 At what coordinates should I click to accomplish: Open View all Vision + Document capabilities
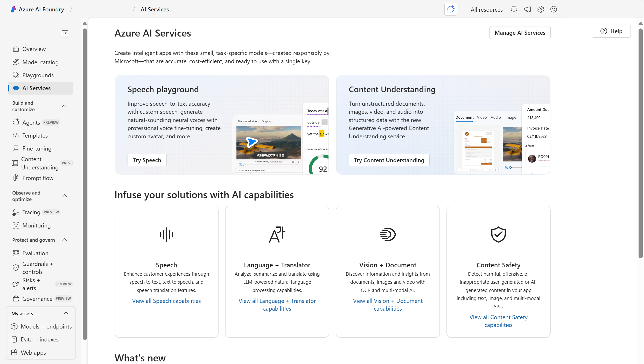[x=388, y=305]
